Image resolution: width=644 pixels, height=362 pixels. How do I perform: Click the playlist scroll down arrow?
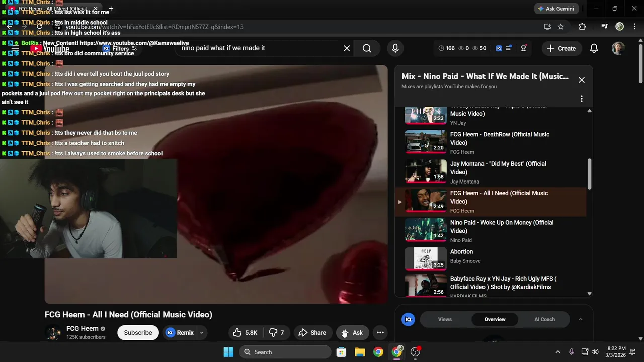(590, 294)
